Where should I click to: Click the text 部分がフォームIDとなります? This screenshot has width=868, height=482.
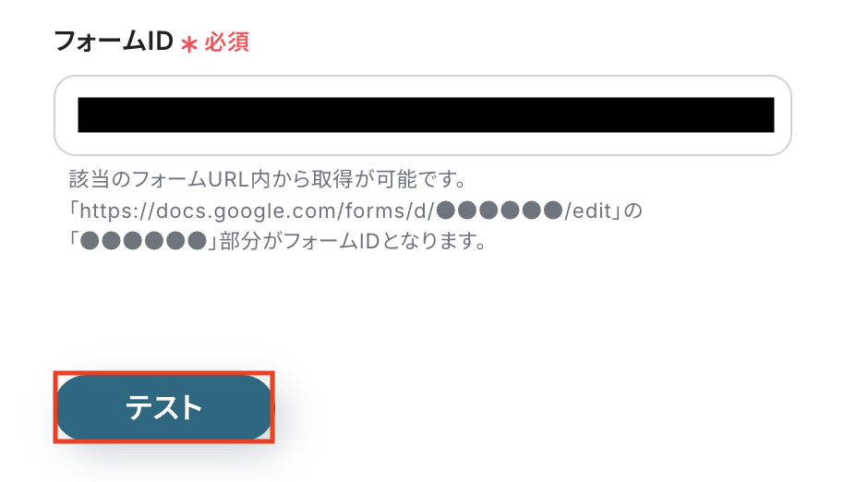(353, 241)
